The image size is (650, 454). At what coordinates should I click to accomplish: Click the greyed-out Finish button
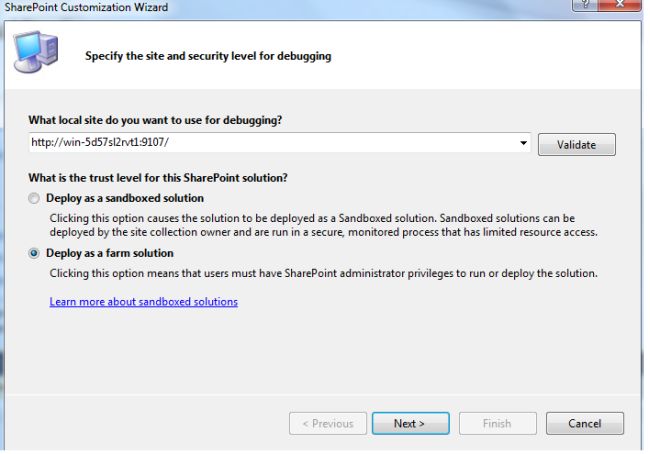pyautogui.click(x=497, y=423)
